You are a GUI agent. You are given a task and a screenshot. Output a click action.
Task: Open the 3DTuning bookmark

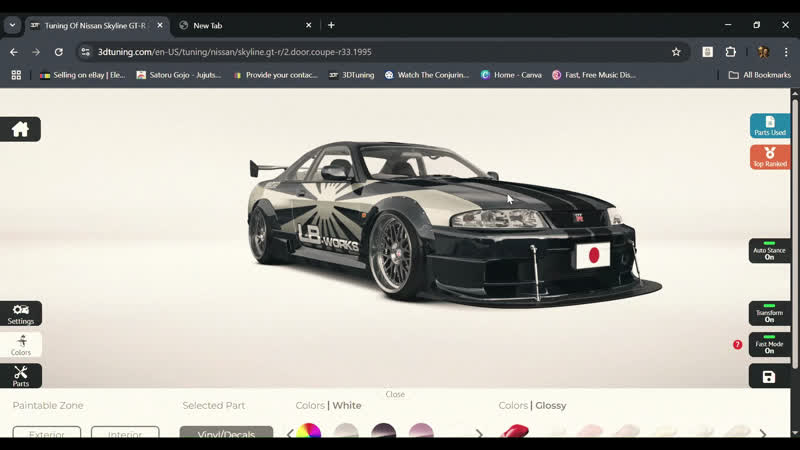tap(352, 75)
